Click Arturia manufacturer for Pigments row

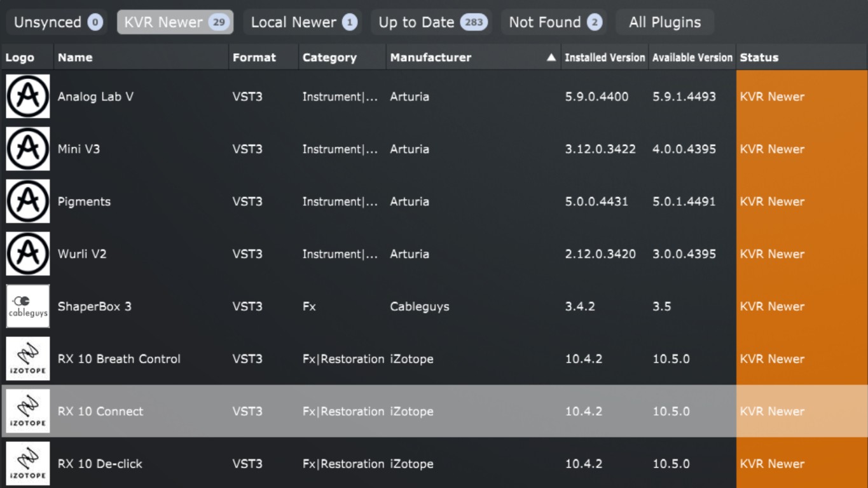[x=410, y=201]
